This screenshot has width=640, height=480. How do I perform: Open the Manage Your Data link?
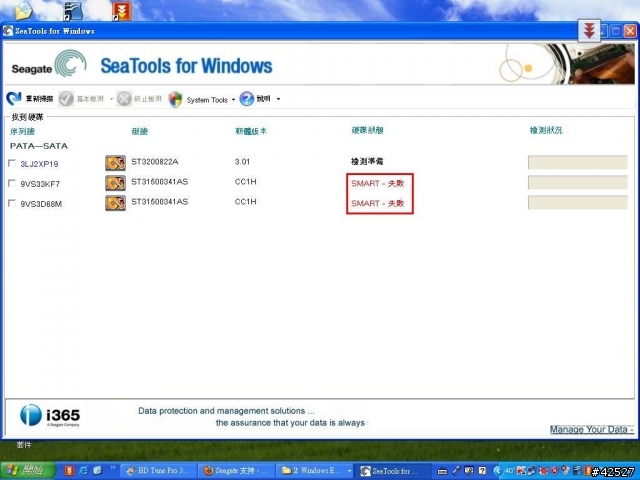click(x=591, y=429)
